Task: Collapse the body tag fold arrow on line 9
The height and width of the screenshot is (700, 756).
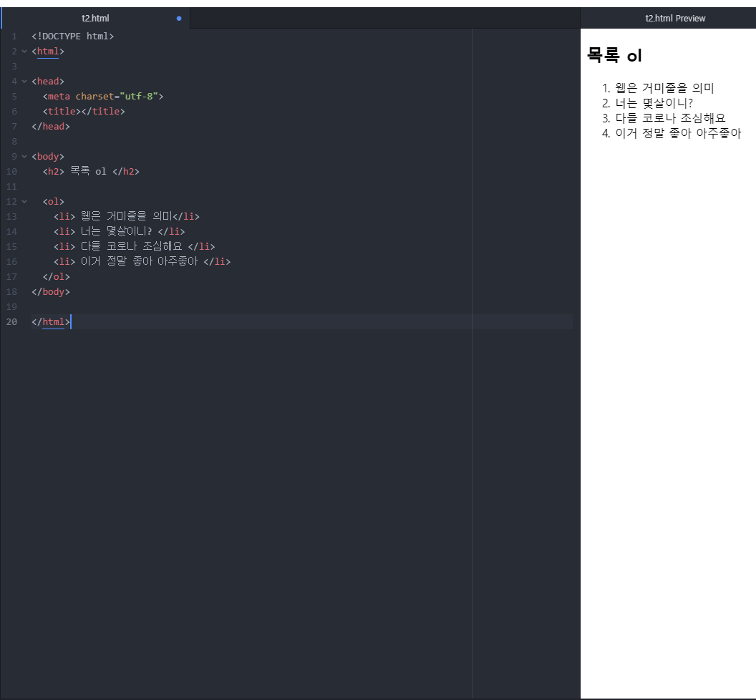Action: [x=24, y=157]
